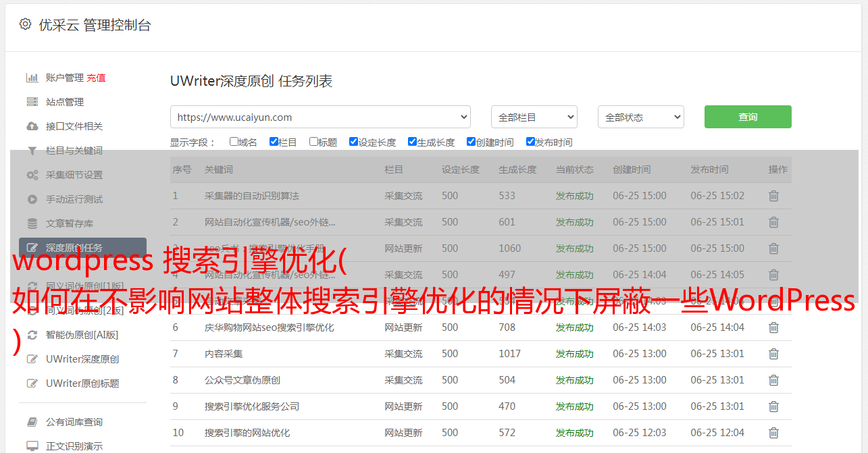Click trash icon for row 10 搜索引擎的网站优化

click(x=773, y=433)
